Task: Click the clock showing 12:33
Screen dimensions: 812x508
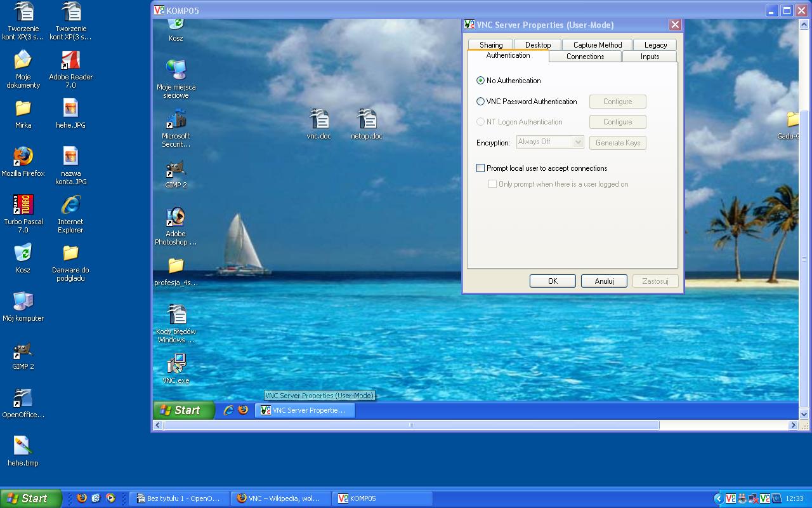Action: click(794, 498)
